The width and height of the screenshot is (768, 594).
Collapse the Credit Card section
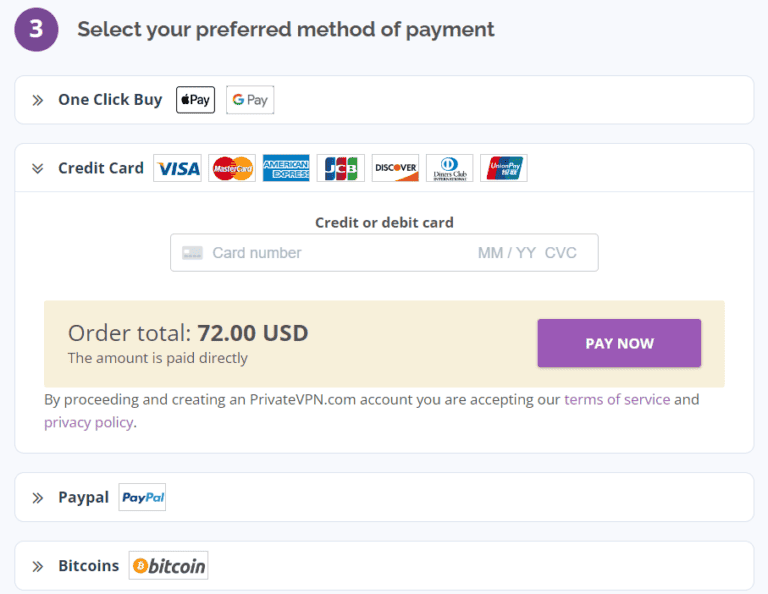(x=38, y=168)
